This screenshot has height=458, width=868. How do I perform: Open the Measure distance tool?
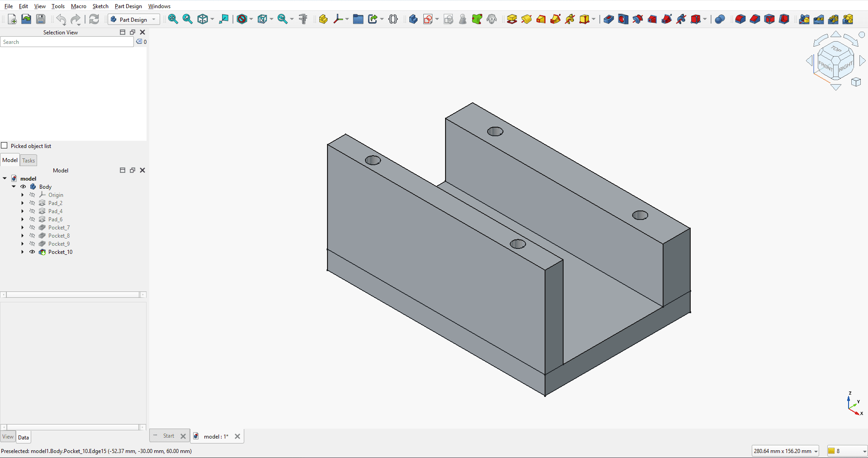[303, 19]
